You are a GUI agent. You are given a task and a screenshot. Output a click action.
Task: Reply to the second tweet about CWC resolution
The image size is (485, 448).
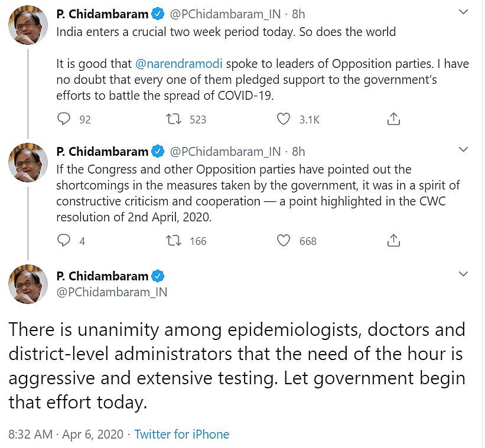point(63,240)
